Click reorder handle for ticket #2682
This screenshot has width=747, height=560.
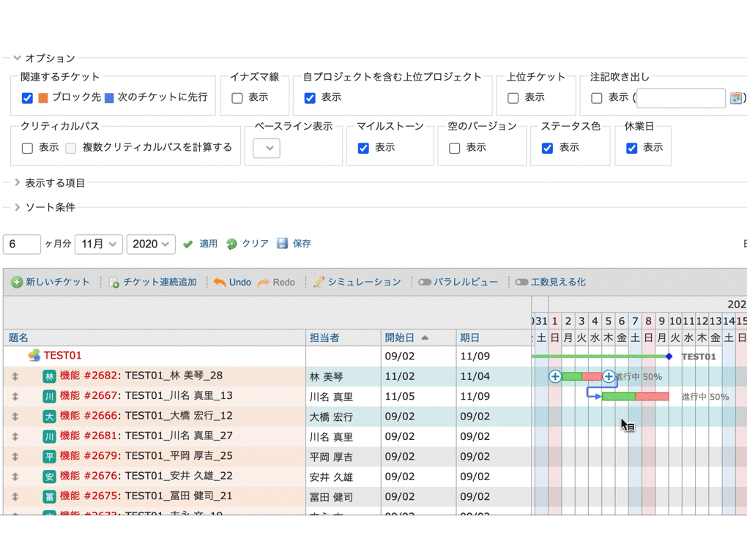15,376
